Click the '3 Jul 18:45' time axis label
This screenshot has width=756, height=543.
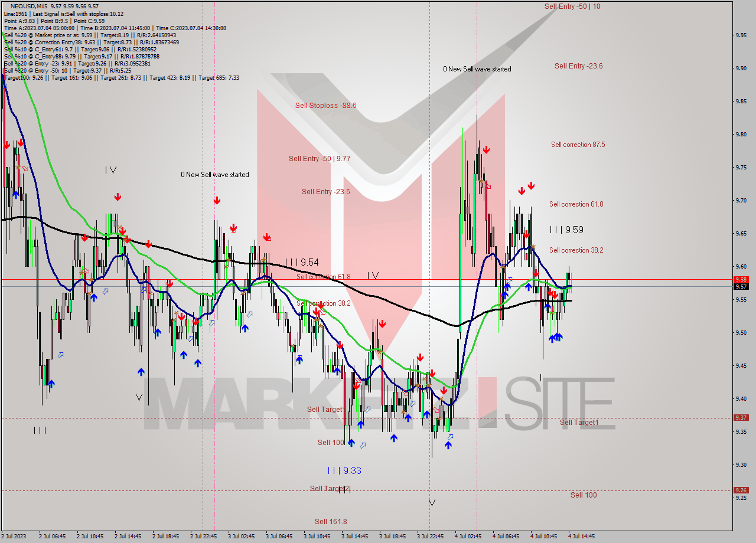(x=393, y=537)
